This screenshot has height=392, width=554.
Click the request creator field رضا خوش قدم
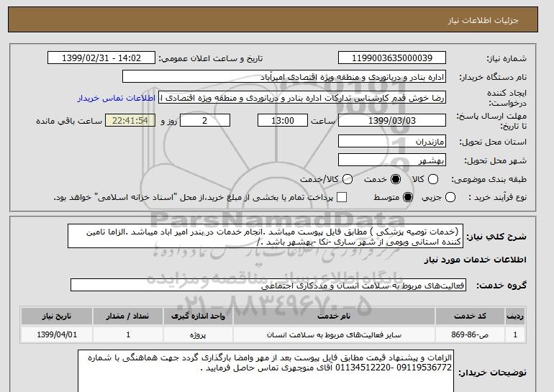pos(302,98)
